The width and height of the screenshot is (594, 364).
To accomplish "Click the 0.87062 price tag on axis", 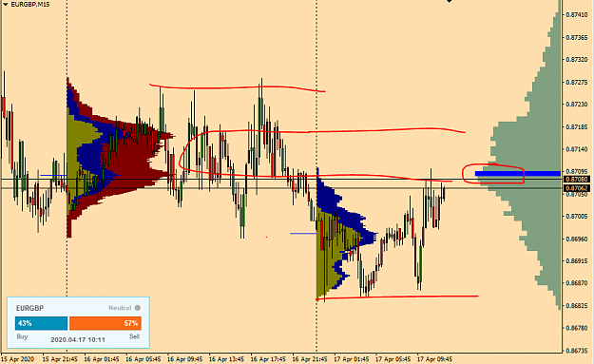I will click(577, 188).
